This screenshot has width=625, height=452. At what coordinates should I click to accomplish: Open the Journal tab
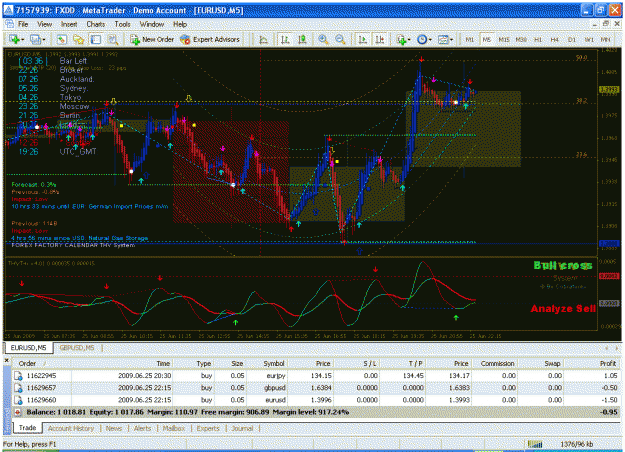coord(242,428)
